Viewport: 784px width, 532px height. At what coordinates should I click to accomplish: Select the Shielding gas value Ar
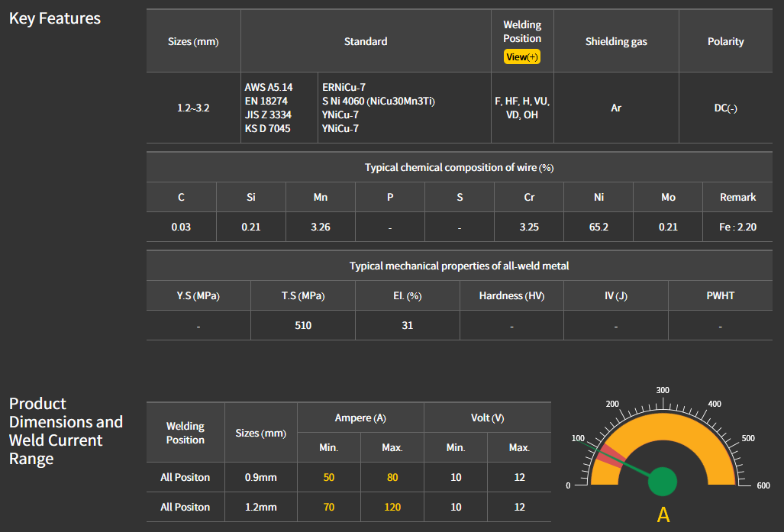pyautogui.click(x=616, y=108)
